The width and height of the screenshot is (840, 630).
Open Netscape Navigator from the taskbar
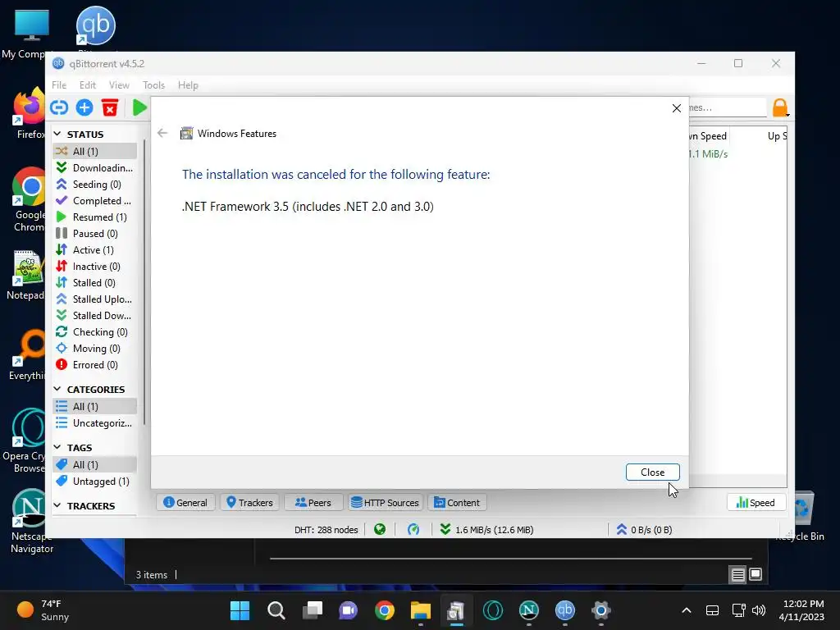tap(529, 610)
